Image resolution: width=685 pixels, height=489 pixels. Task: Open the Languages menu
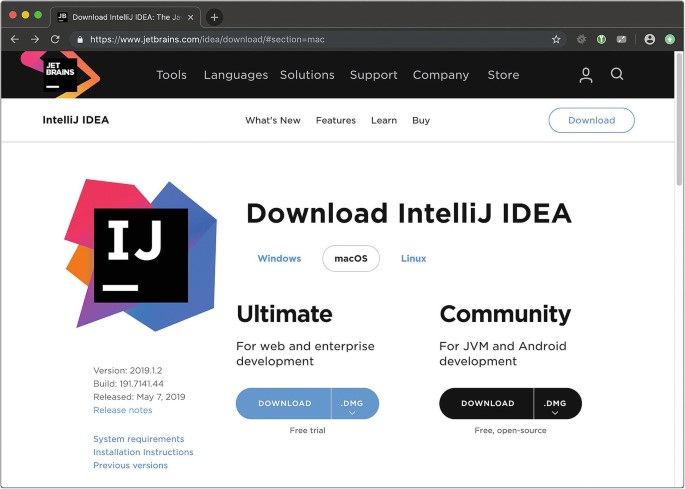[x=236, y=75]
